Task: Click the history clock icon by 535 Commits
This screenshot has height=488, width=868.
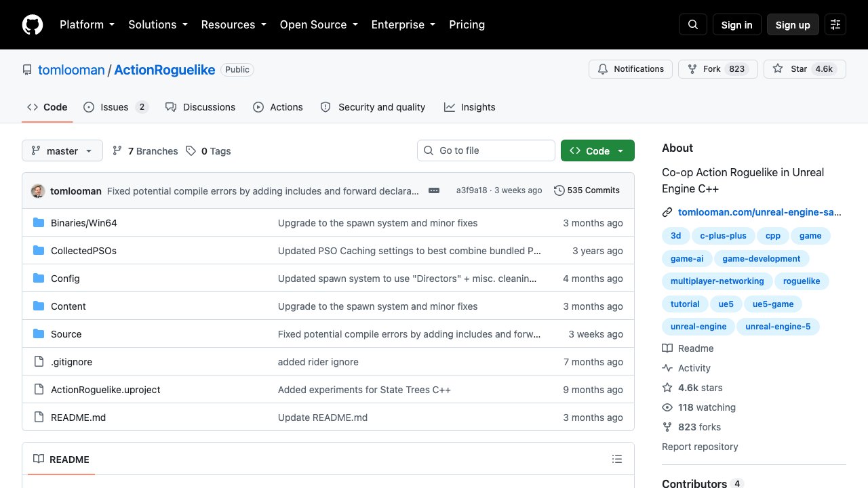Action: (x=559, y=190)
